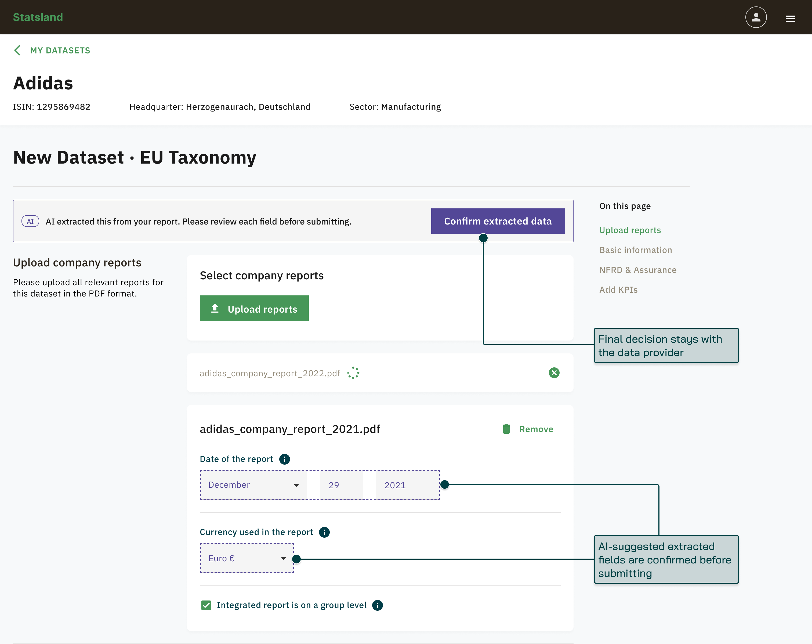Uncheck Integrated report is on a group level

pyautogui.click(x=206, y=605)
